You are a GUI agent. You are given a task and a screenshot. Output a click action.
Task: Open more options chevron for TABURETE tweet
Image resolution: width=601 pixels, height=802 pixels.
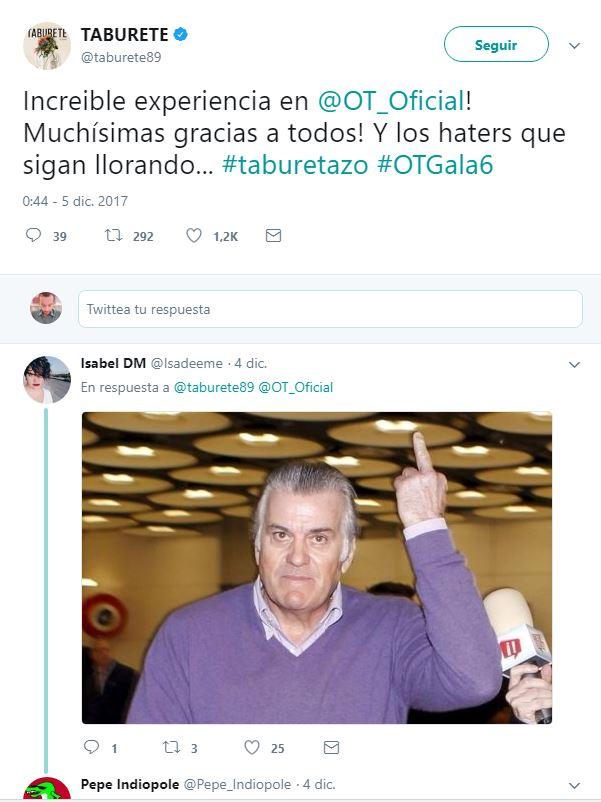click(x=574, y=46)
